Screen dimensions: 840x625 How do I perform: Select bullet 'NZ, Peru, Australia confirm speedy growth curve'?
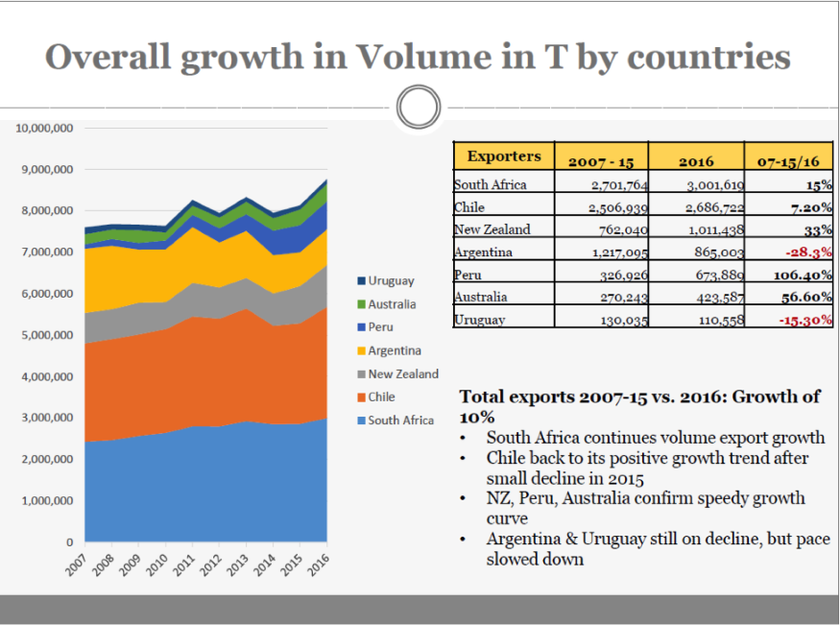tap(645, 508)
